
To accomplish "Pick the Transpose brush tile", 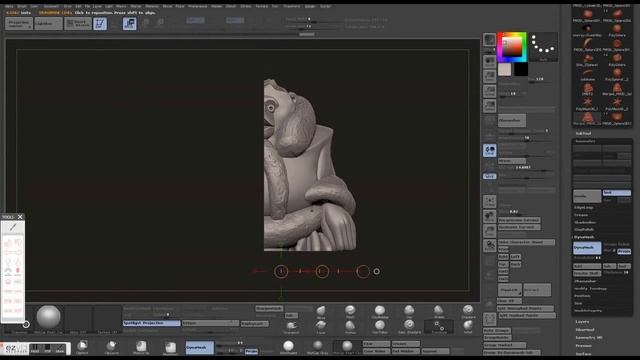I will (x=439, y=327).
